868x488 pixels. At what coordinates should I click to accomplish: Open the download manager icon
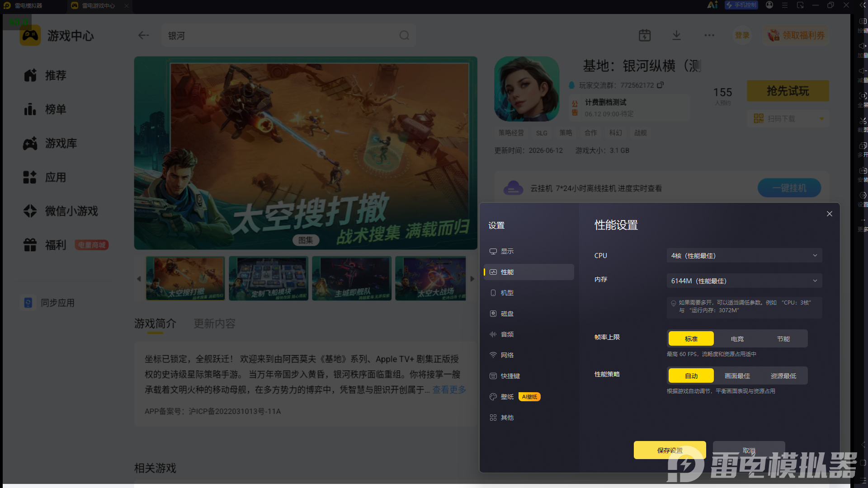tap(676, 35)
